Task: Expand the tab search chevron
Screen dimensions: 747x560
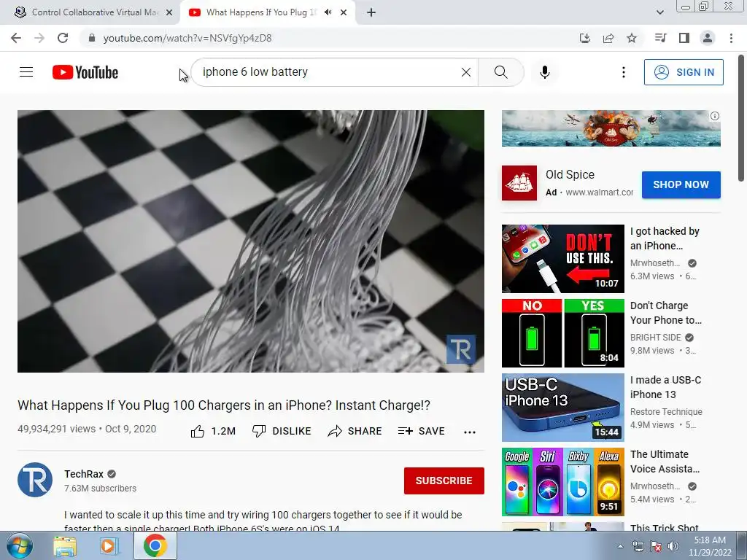Action: 659,12
